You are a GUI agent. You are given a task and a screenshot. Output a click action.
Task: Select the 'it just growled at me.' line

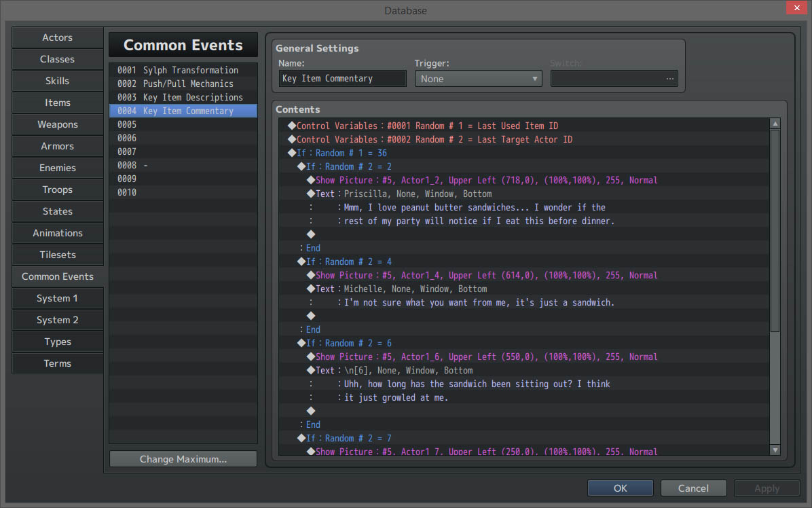pyautogui.click(x=524, y=397)
